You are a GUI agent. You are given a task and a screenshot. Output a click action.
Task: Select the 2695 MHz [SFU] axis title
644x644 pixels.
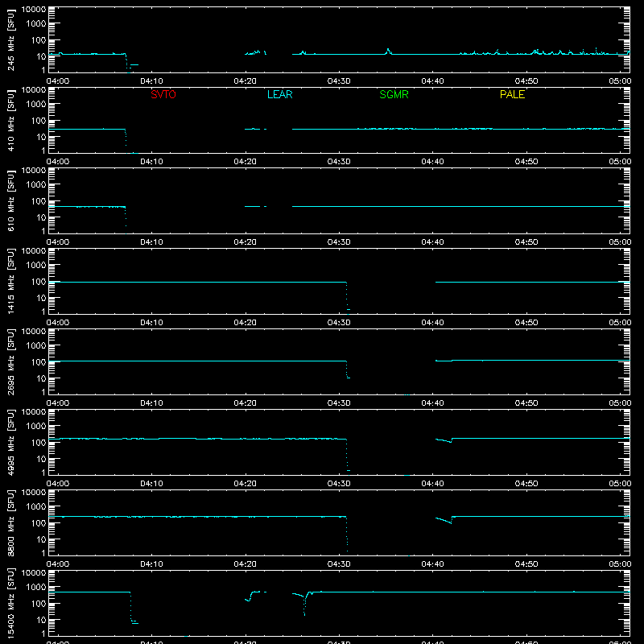(x=10, y=361)
